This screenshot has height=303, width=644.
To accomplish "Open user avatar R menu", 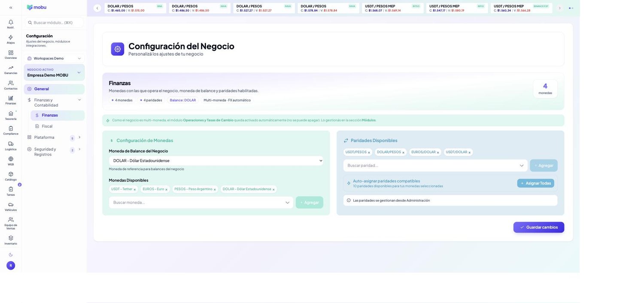I will click(11, 266).
